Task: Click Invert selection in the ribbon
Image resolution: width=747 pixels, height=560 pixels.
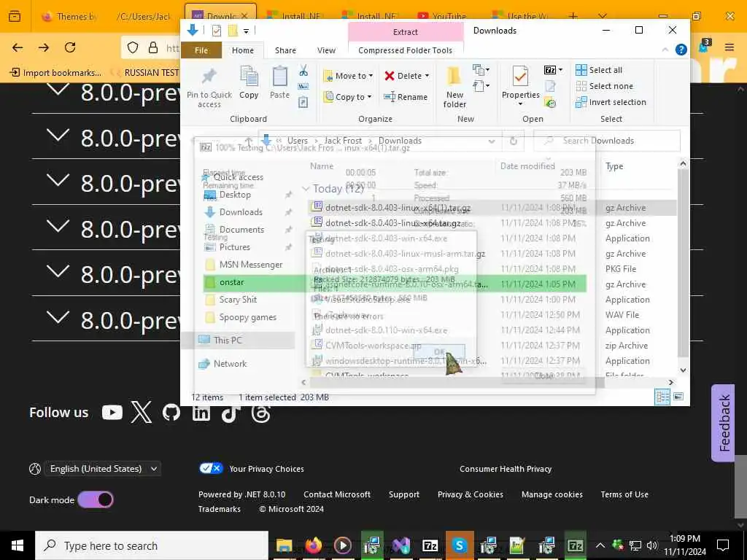Action: [x=611, y=102]
